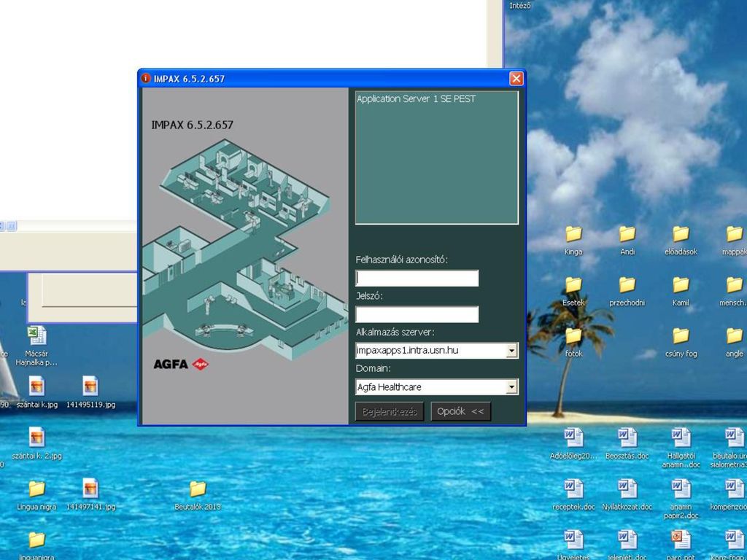
Task: Click the Nyilatkozat.doc document icon
Action: point(627,489)
